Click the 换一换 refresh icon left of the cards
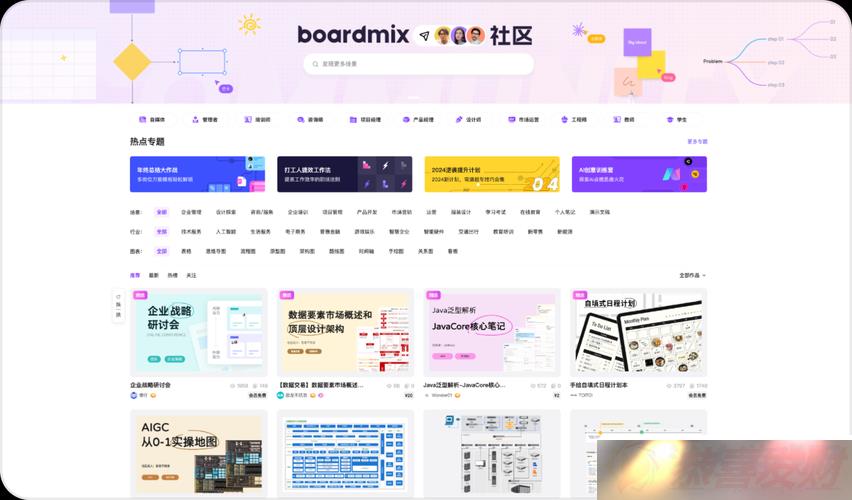The height and width of the screenshot is (500, 852). (118, 297)
